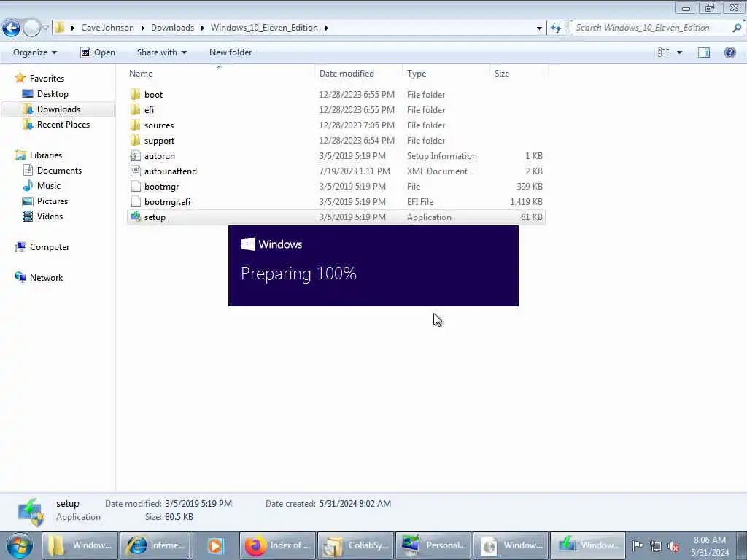Open the clock showing 8:06 AM
747x560 pixels.
[710, 545]
